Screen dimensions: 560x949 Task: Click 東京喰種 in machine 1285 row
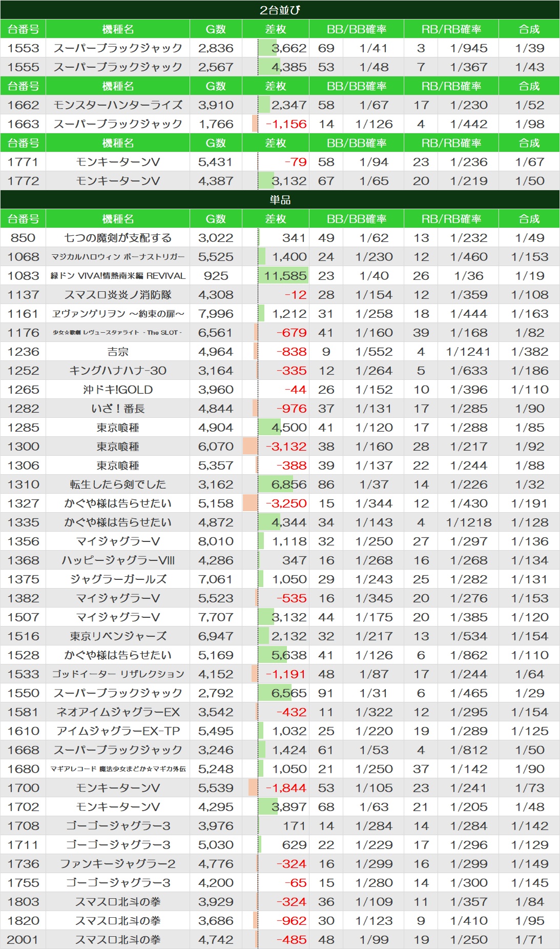click(x=118, y=428)
